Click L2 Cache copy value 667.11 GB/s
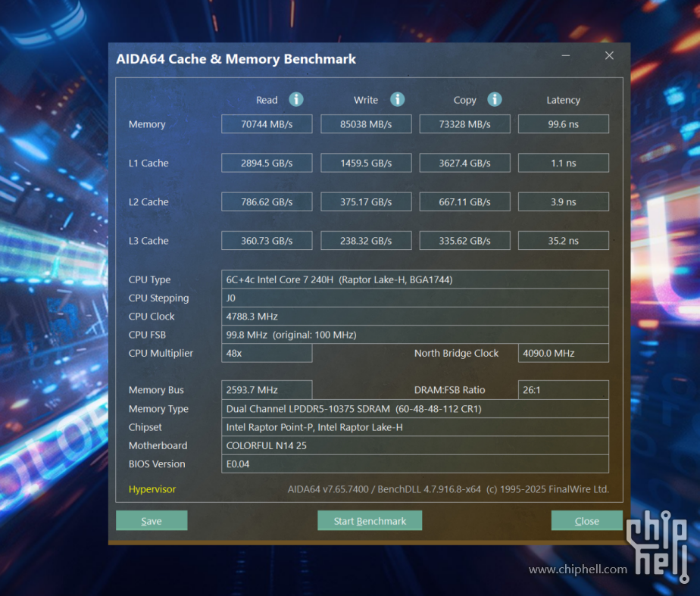The height and width of the screenshot is (596, 700). coord(464,201)
